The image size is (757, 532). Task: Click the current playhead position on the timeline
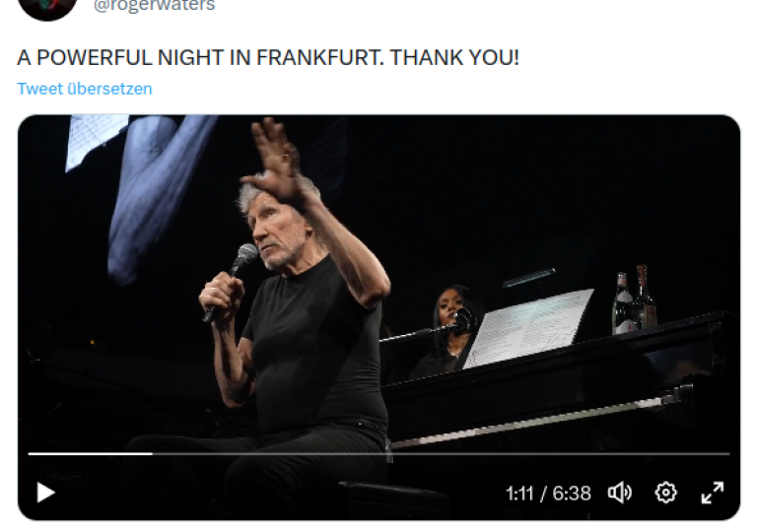tap(153, 454)
